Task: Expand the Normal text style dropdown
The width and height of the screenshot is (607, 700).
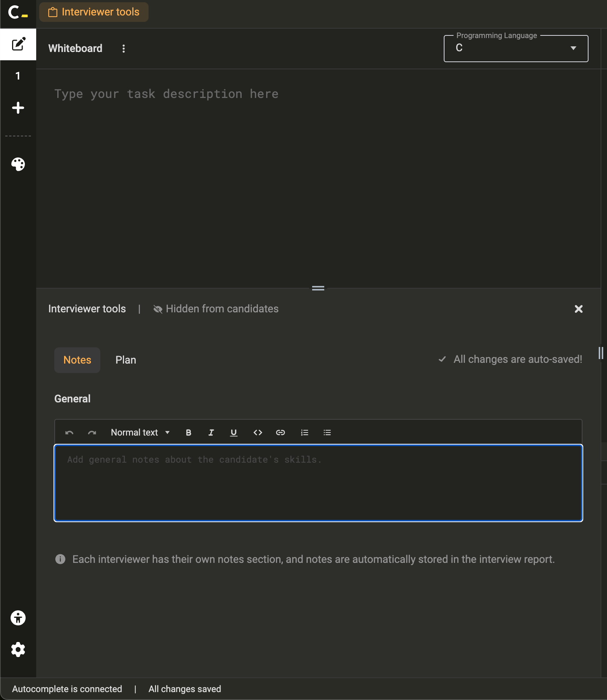Action: (x=140, y=433)
